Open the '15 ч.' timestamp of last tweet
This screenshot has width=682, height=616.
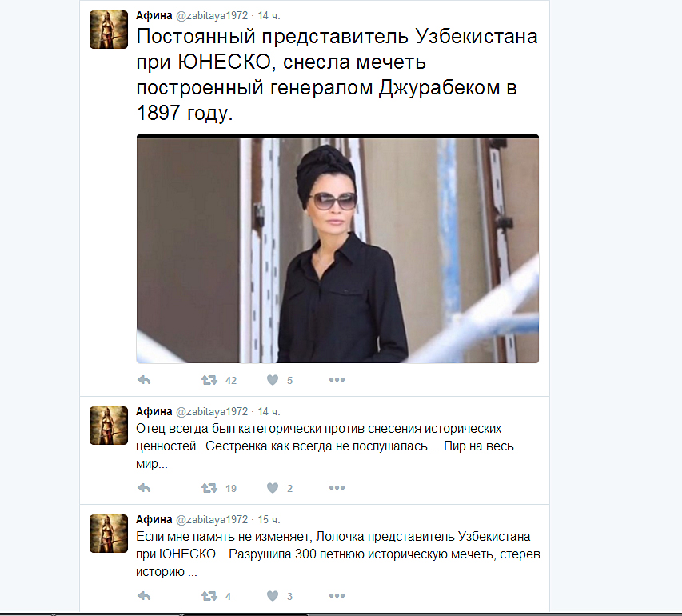pos(269,519)
